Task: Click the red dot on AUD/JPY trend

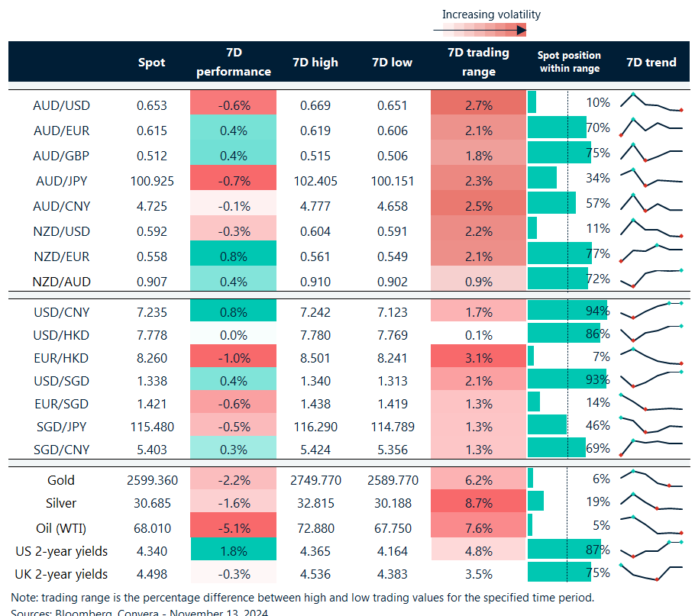Action: 645,185
